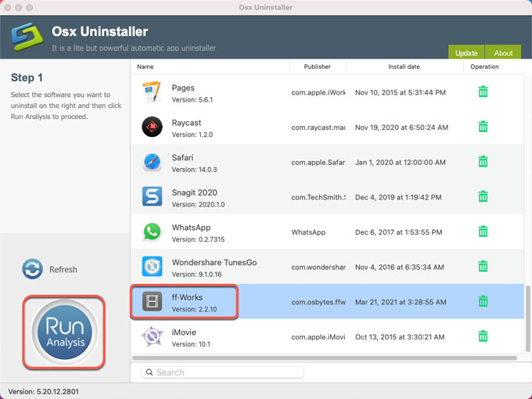532x399 pixels.
Task: Sort by the Publisher column header
Action: pos(317,66)
